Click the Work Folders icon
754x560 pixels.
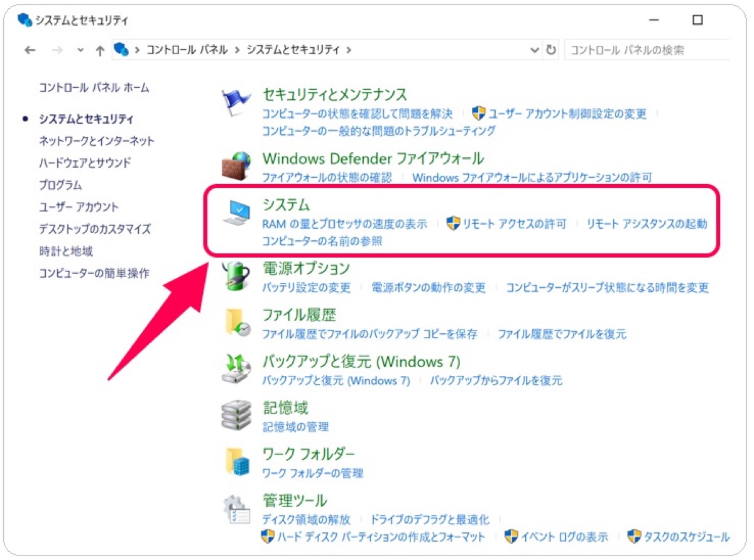(238, 461)
